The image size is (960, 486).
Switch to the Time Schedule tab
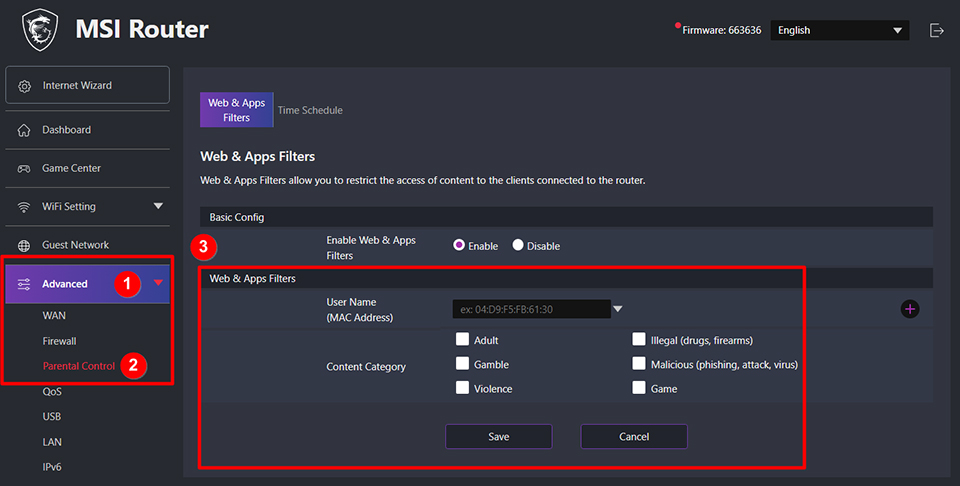coord(310,110)
